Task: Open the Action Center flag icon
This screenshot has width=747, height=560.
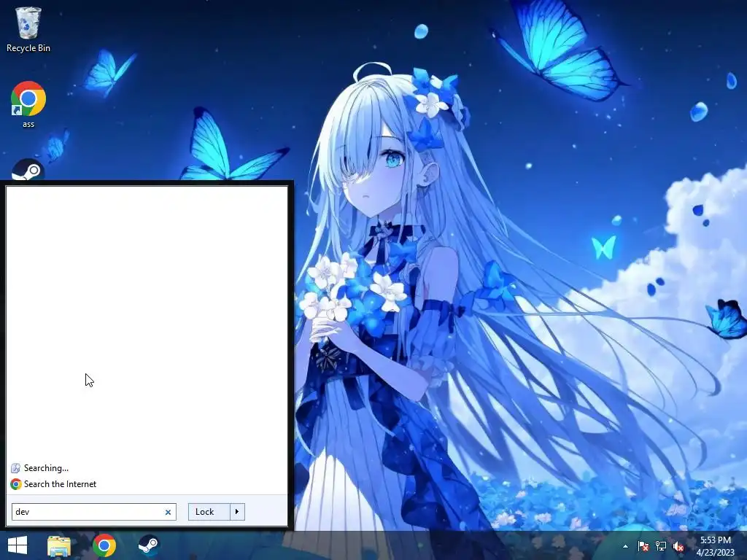Action: (643, 546)
